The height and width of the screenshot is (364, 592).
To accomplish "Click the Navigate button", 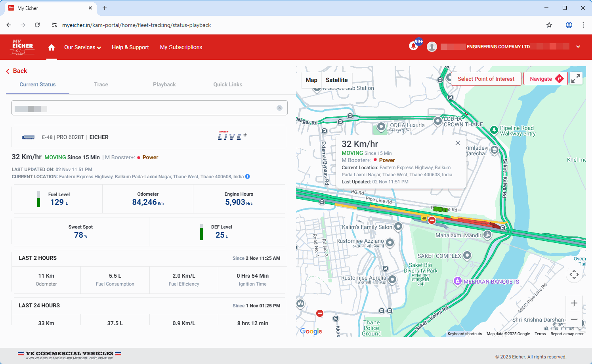I will pos(546,79).
